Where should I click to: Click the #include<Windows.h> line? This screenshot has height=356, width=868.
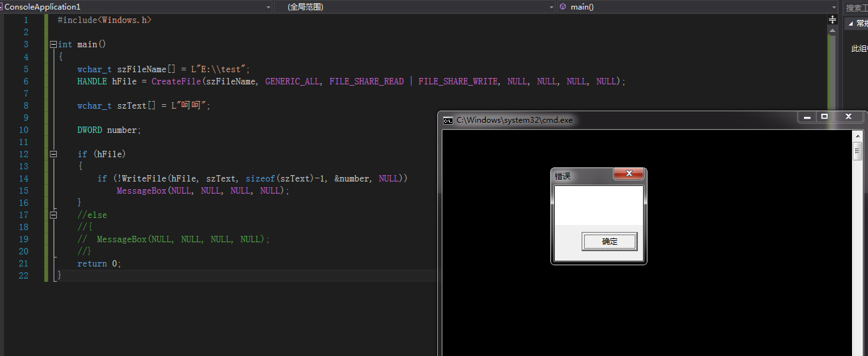coord(105,20)
